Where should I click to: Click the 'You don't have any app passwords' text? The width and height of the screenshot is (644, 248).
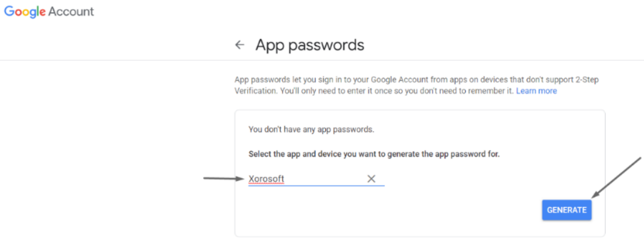312,130
